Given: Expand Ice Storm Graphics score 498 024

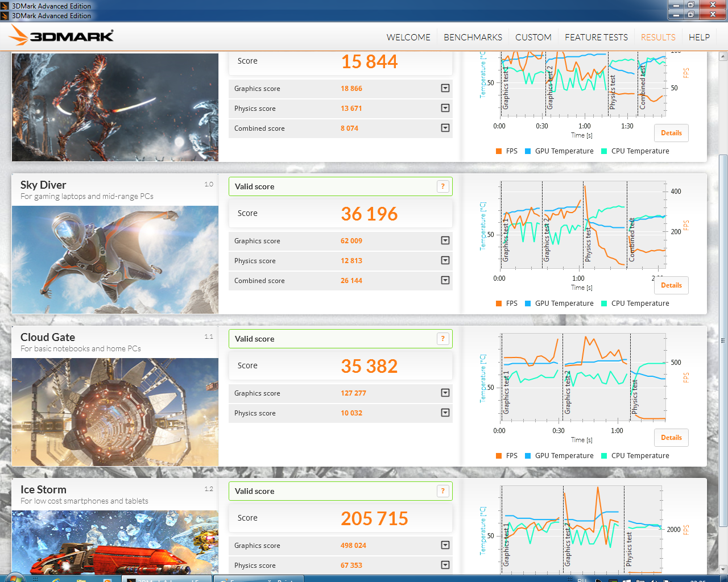Looking at the screenshot, I should pos(445,545).
